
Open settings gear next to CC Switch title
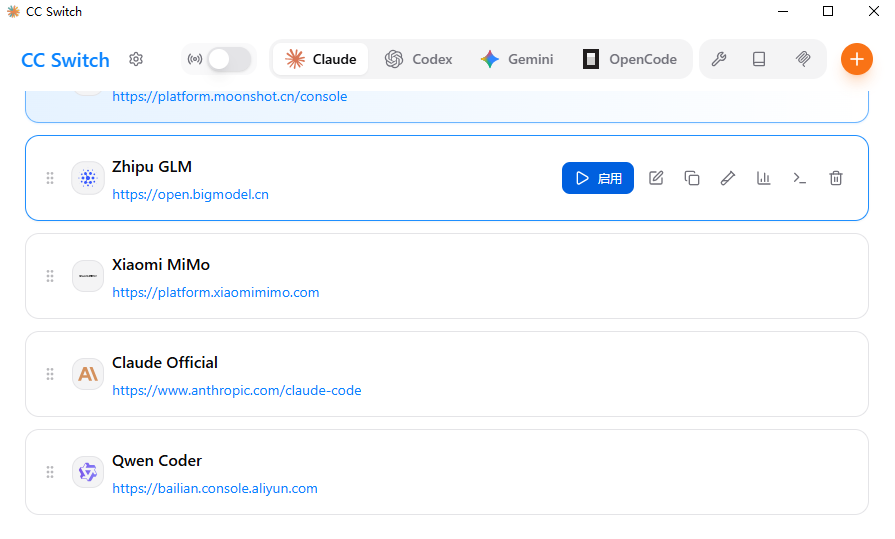tap(136, 59)
